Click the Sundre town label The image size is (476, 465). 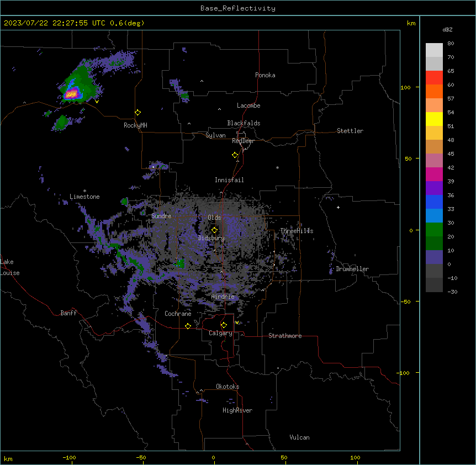161,216
